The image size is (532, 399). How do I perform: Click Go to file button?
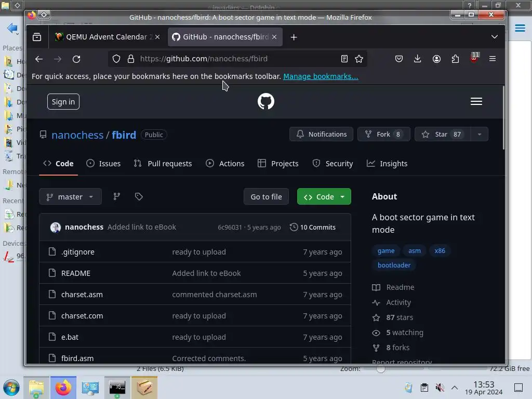pyautogui.click(x=267, y=197)
